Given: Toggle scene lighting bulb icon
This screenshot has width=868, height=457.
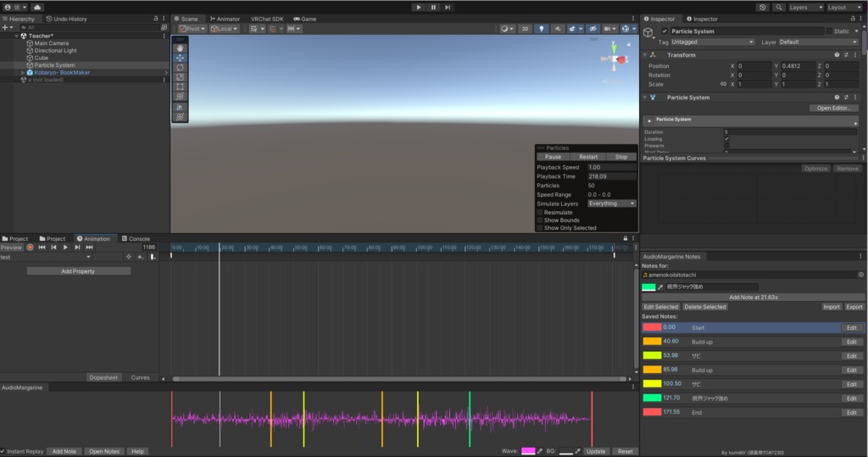Looking at the screenshot, I should (542, 29).
